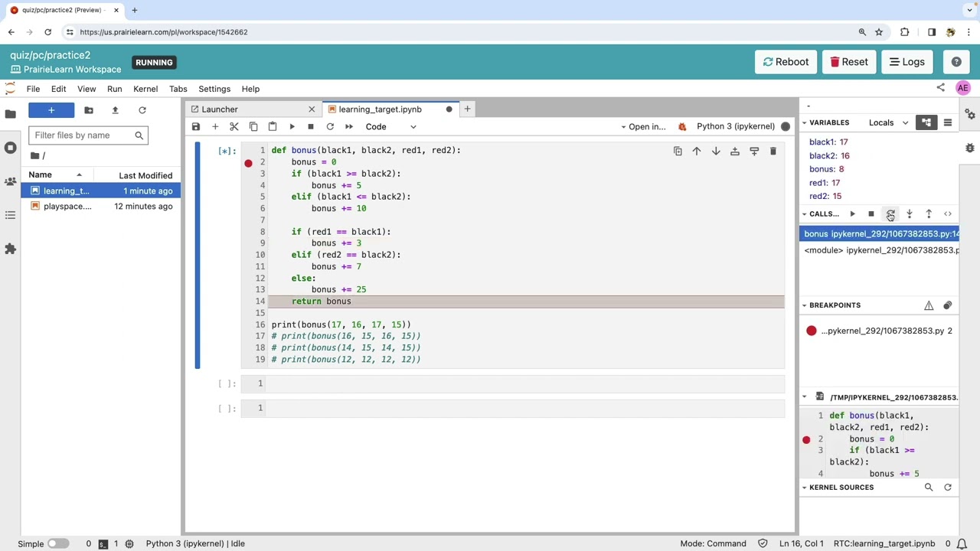Refresh file browser icon
980x551 pixels.
coord(142,111)
